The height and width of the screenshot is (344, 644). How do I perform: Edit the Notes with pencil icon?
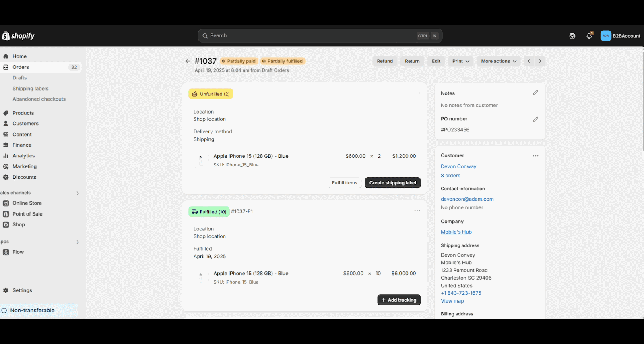(x=535, y=93)
